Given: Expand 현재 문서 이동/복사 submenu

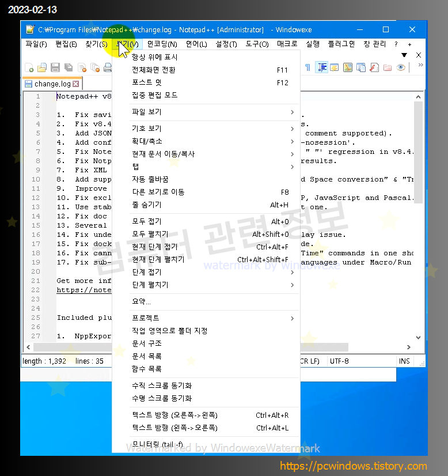Looking at the screenshot, I should pyautogui.click(x=206, y=154).
